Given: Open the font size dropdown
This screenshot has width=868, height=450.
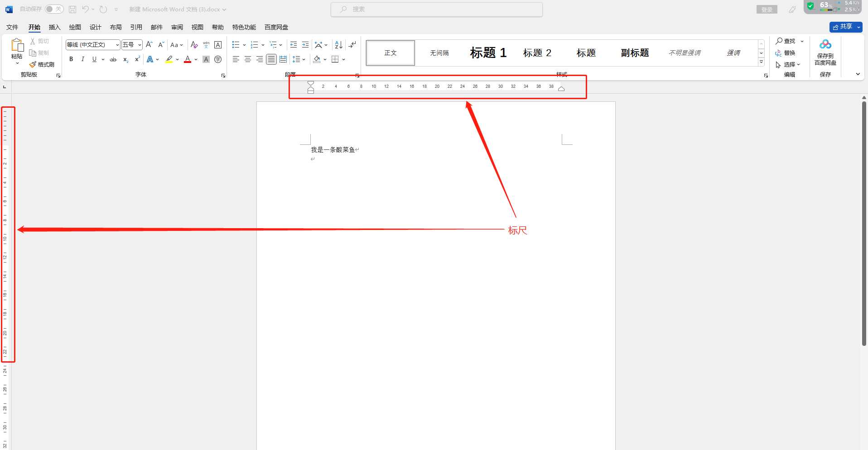Looking at the screenshot, I should (x=139, y=44).
